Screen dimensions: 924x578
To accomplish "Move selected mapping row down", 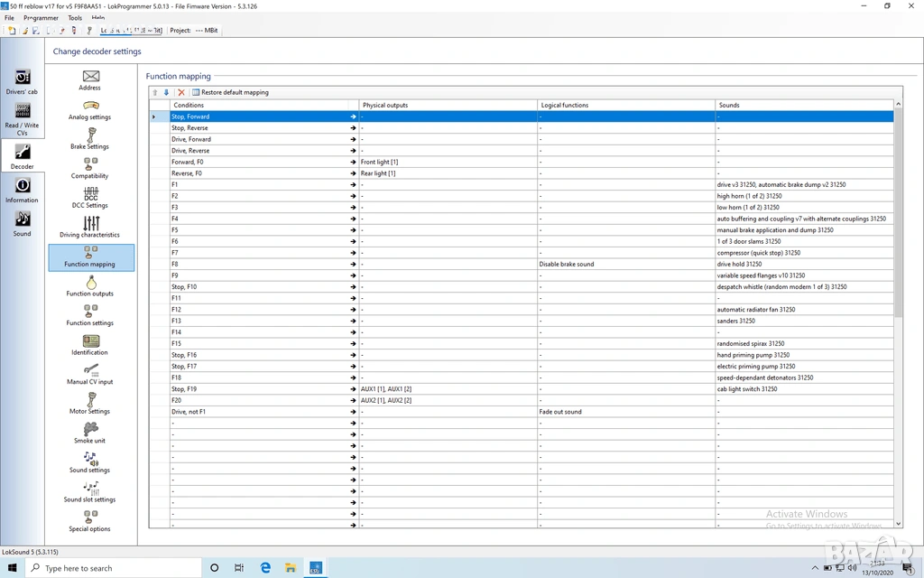I will (x=166, y=92).
